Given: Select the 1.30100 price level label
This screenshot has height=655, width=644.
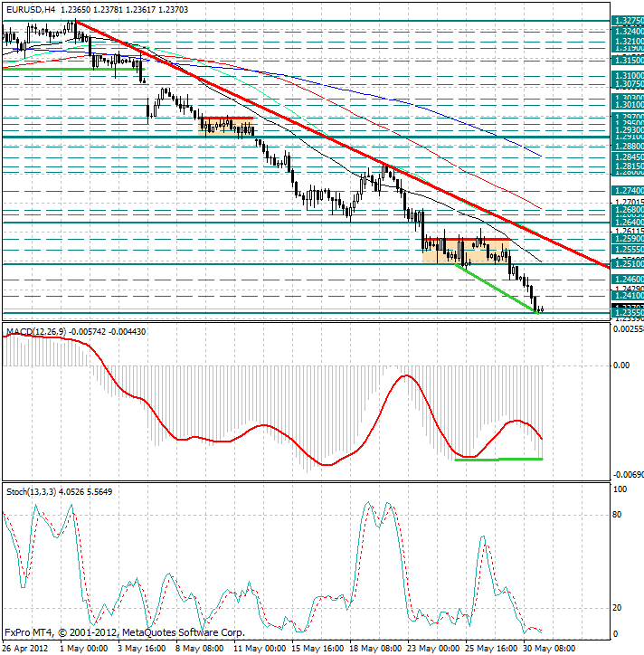Looking at the screenshot, I should pyautogui.click(x=628, y=105).
